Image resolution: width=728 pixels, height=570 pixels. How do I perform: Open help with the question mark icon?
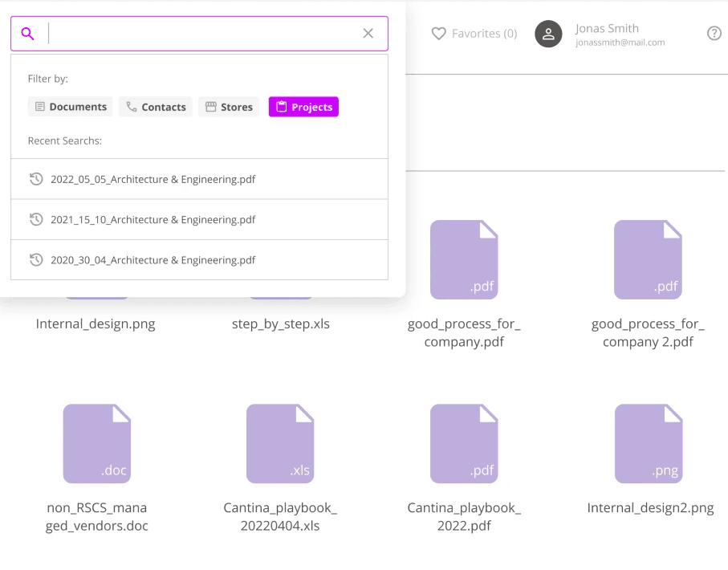click(x=714, y=34)
